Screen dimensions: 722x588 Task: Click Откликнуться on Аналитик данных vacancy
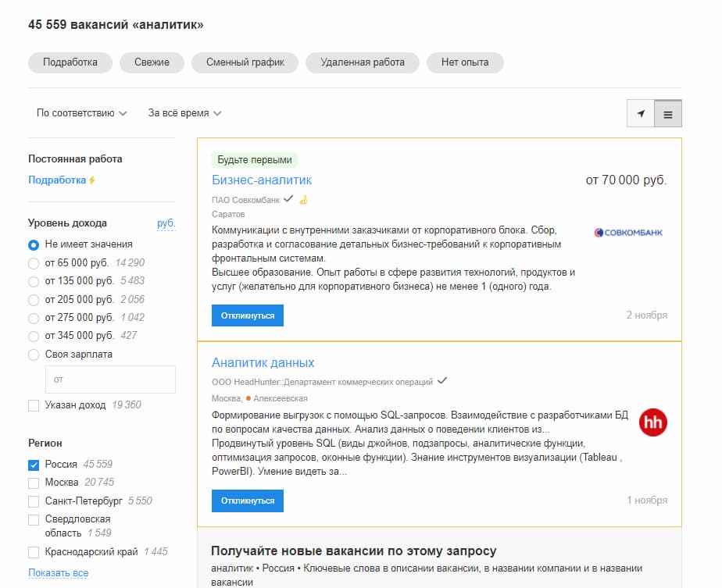tap(248, 501)
